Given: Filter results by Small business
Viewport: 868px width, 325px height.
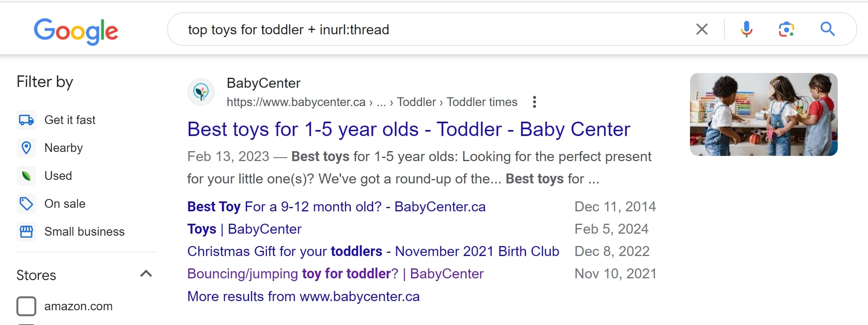Looking at the screenshot, I should coord(84,232).
